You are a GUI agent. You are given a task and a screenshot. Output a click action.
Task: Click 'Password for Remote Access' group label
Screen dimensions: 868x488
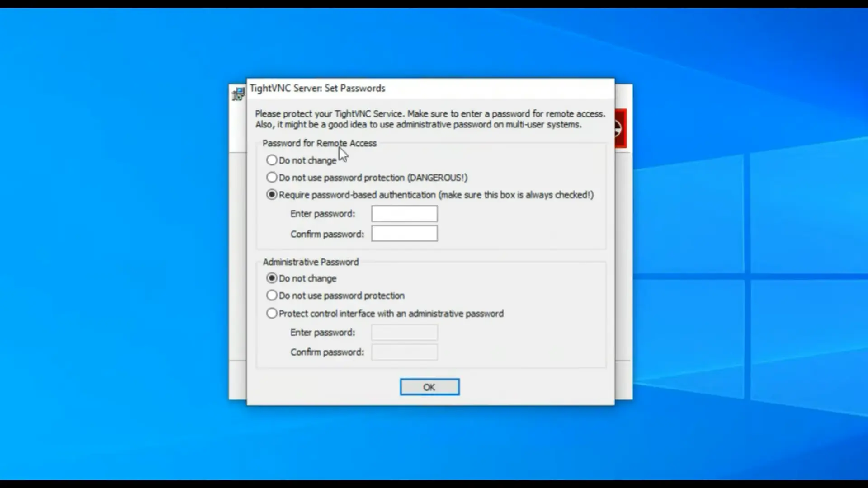[320, 143]
